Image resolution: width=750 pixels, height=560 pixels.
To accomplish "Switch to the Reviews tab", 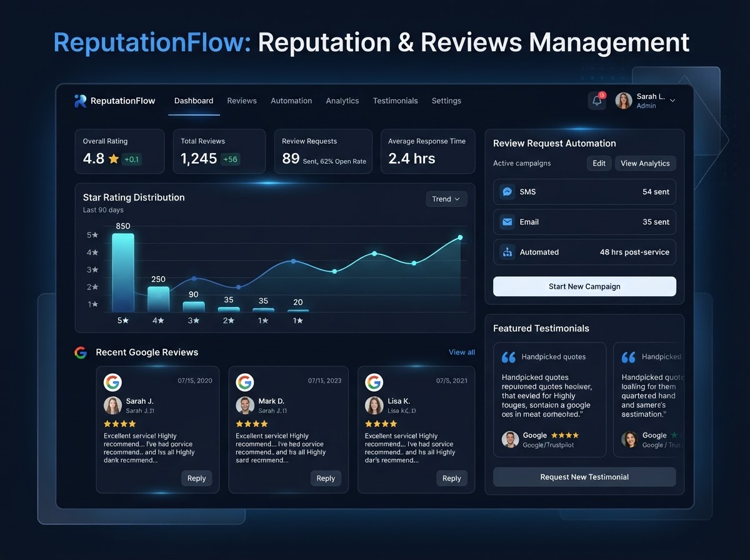I will pos(242,101).
